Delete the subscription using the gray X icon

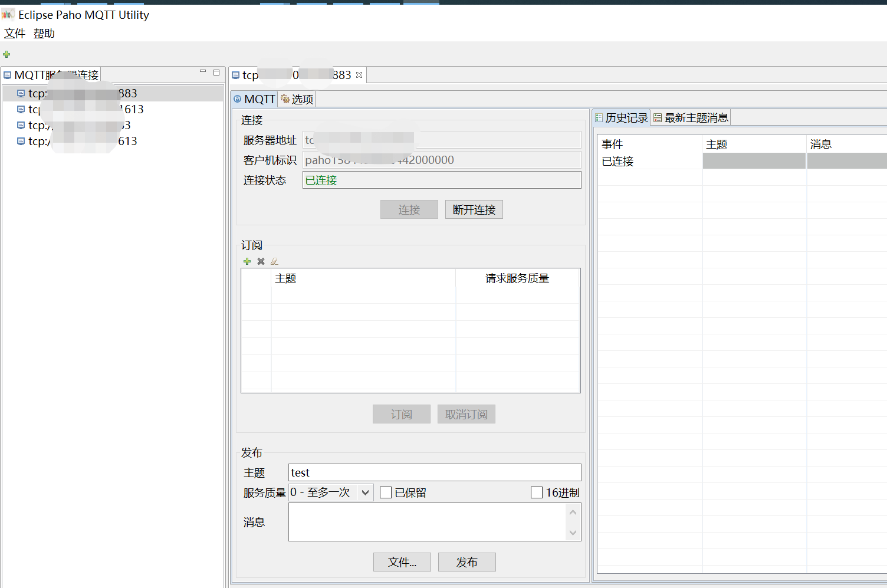261,261
